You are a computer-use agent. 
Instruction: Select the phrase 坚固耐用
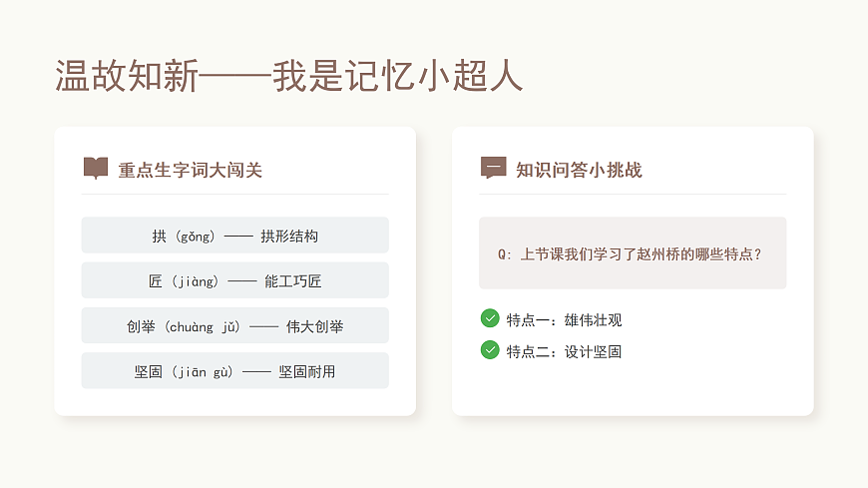[307, 372]
